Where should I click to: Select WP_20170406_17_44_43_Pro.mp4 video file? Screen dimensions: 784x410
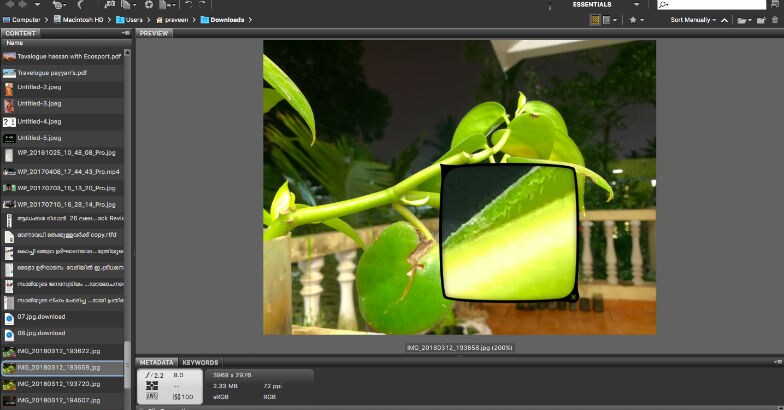(x=62, y=172)
